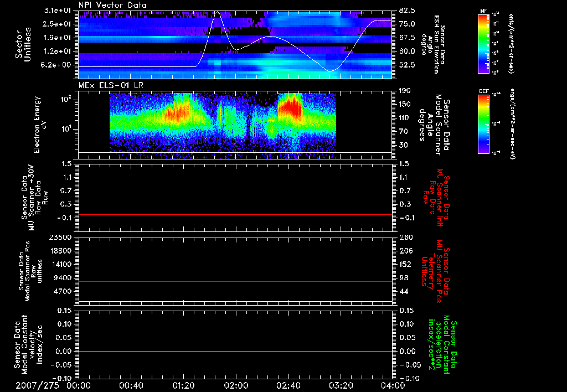Image resolution: width=567 pixels, height=392 pixels.
Task: Click the "01:20" time axis label
Action: point(183,385)
